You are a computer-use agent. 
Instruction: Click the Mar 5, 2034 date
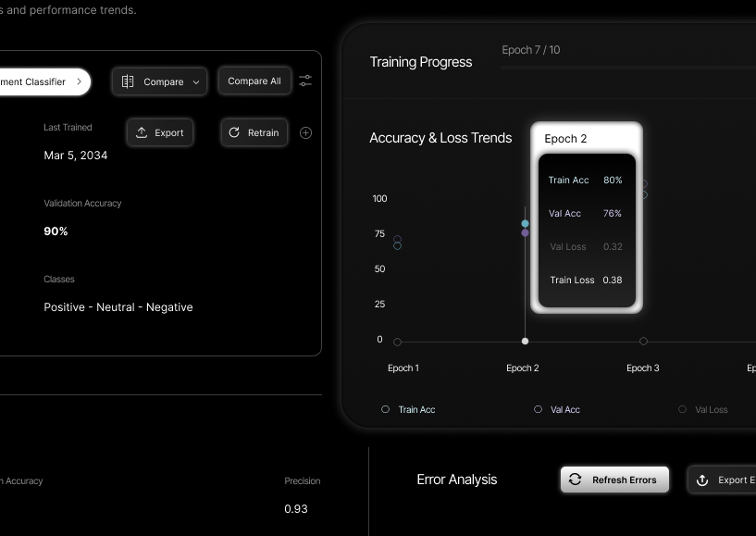76,156
